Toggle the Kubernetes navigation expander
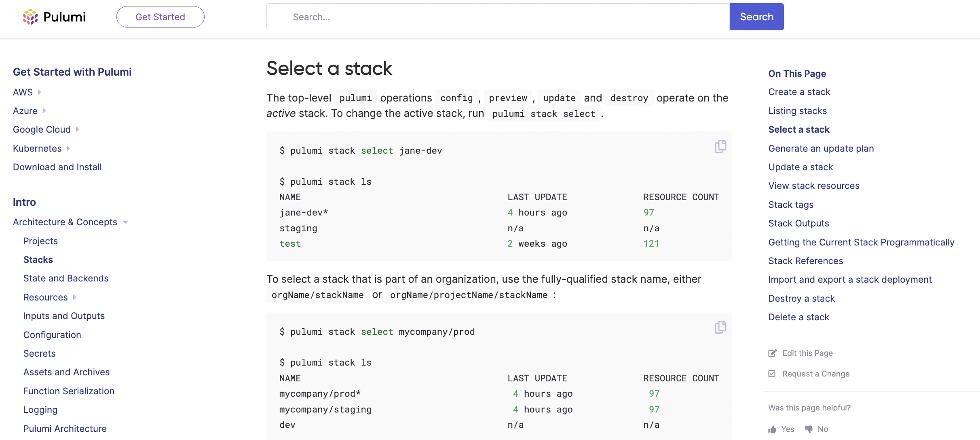The width and height of the screenshot is (980, 440). point(69,148)
